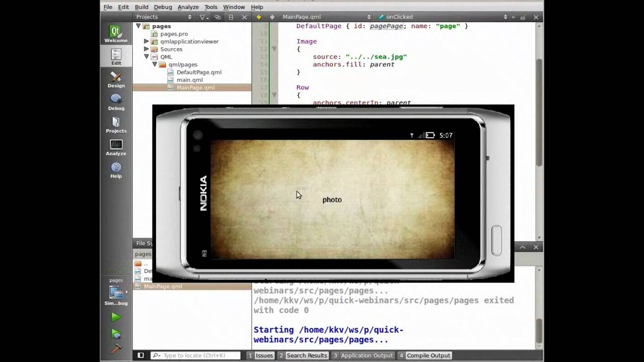Open Analyze mode
Viewport: 644px width, 362px height.
[116, 147]
